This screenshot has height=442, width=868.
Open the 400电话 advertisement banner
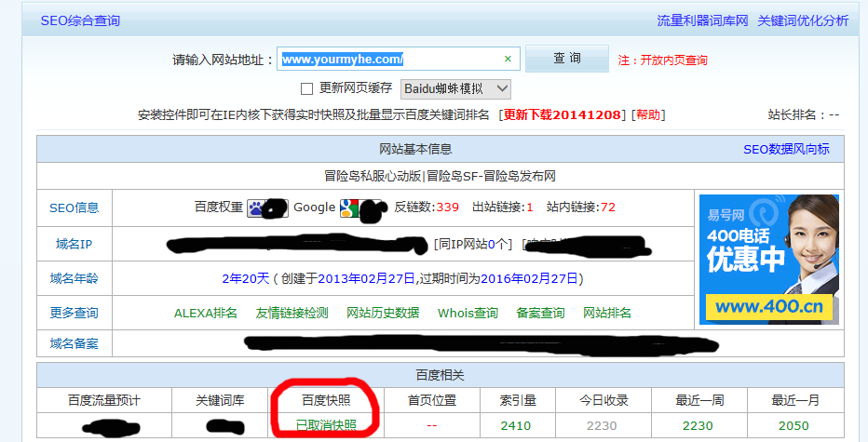tap(768, 259)
